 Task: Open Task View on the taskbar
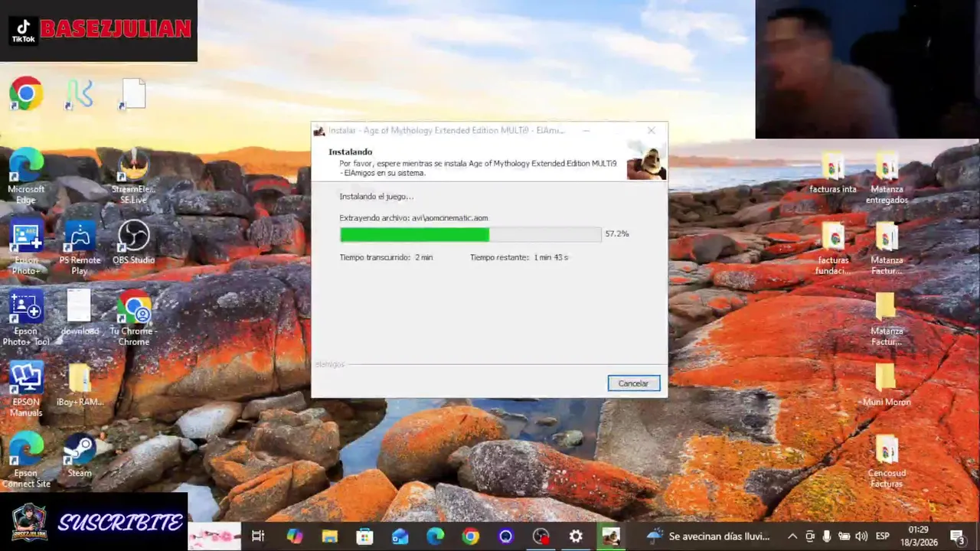click(258, 536)
